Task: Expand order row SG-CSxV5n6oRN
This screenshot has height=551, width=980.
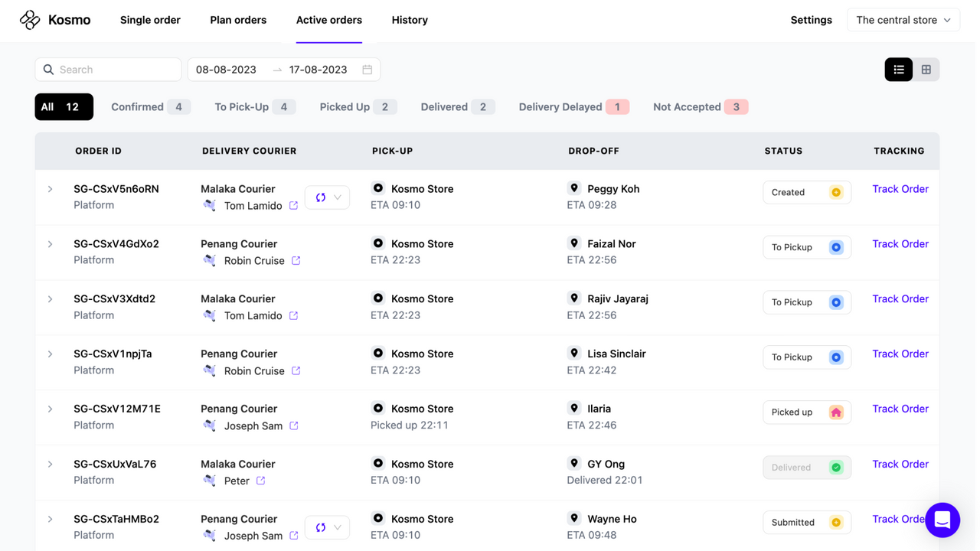Action: coord(51,189)
